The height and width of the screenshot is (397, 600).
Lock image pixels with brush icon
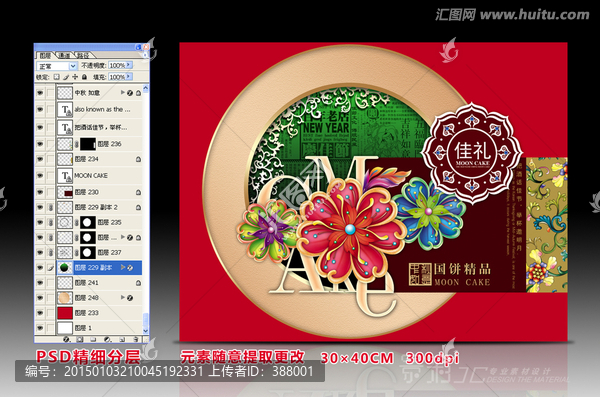(x=66, y=77)
